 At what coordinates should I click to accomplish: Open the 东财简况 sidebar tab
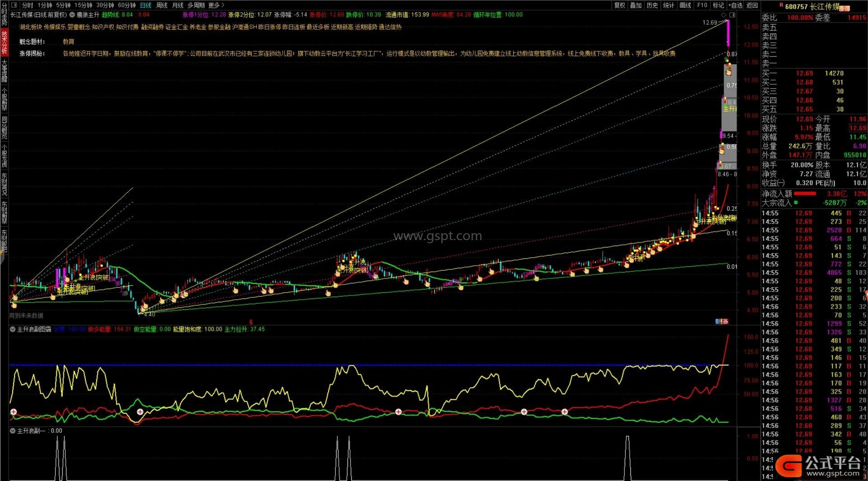(4, 184)
